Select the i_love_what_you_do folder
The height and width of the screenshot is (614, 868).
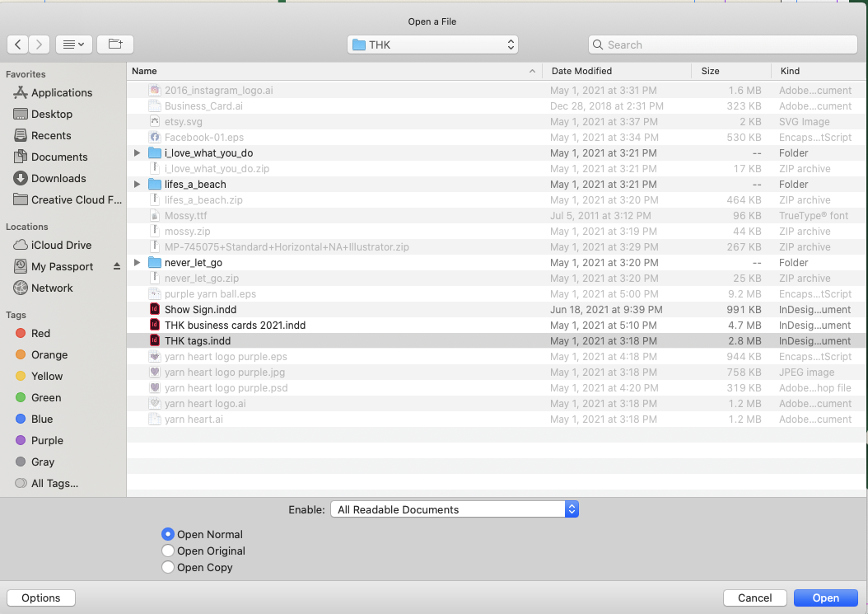click(208, 153)
